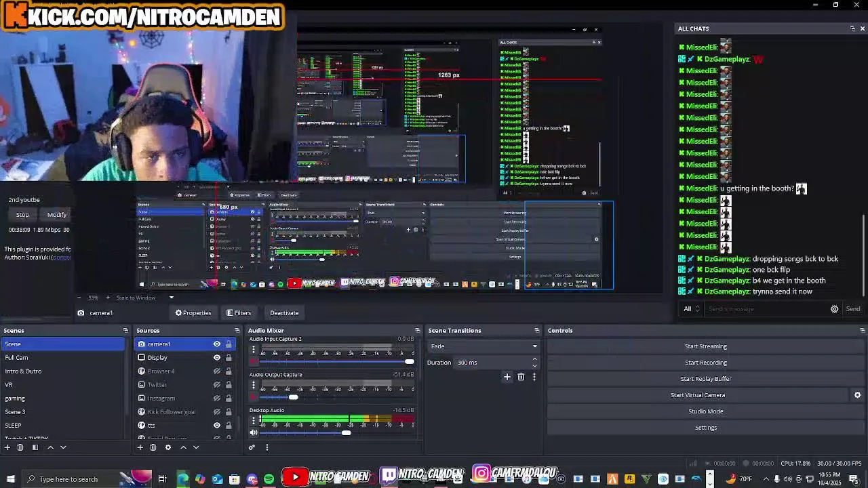Pop out the Scenes dock

pos(125,331)
